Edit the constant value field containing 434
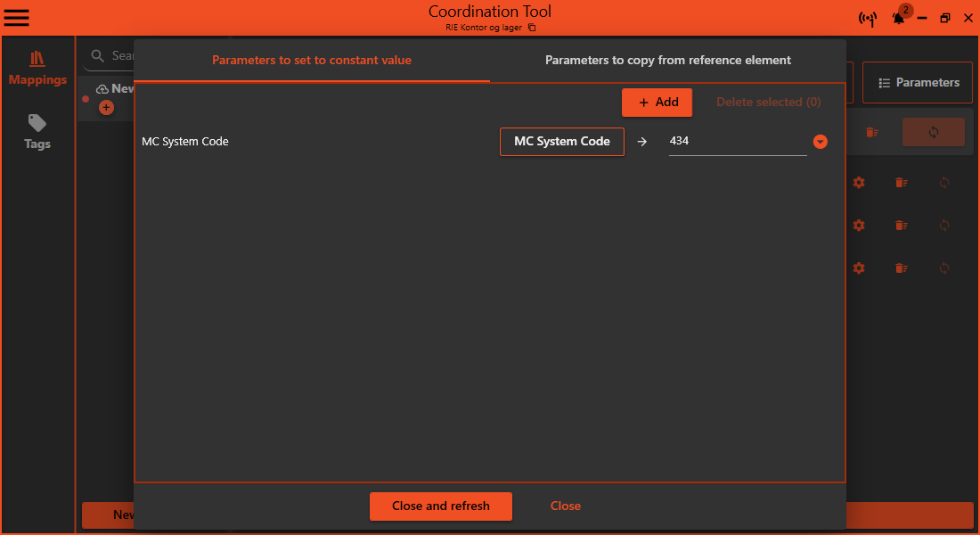This screenshot has height=535, width=980. click(x=738, y=141)
